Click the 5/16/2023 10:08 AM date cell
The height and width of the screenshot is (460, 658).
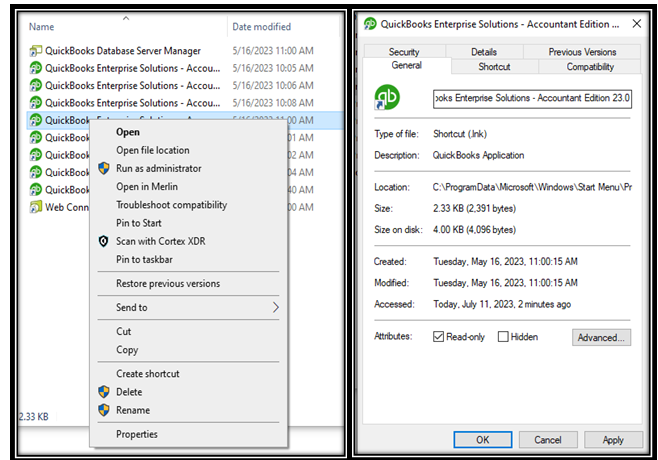(x=273, y=102)
